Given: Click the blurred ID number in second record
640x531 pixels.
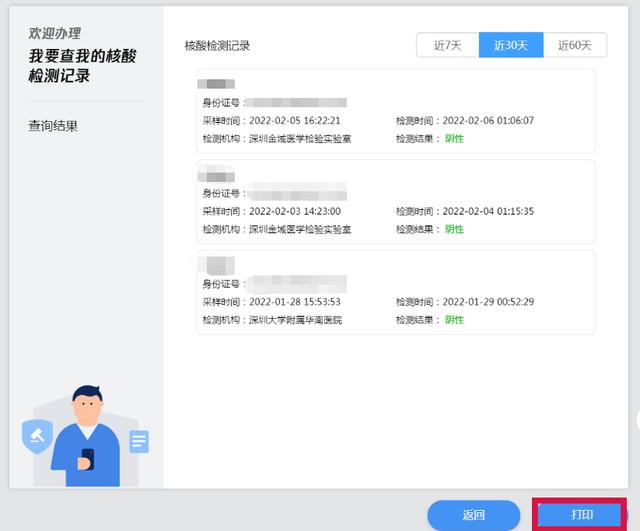Looking at the screenshot, I should [296, 193].
